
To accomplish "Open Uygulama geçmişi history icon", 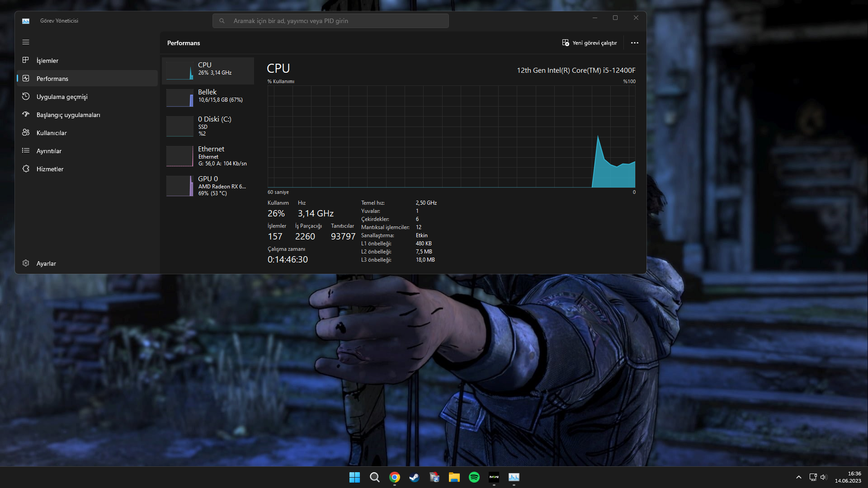I will (26, 96).
